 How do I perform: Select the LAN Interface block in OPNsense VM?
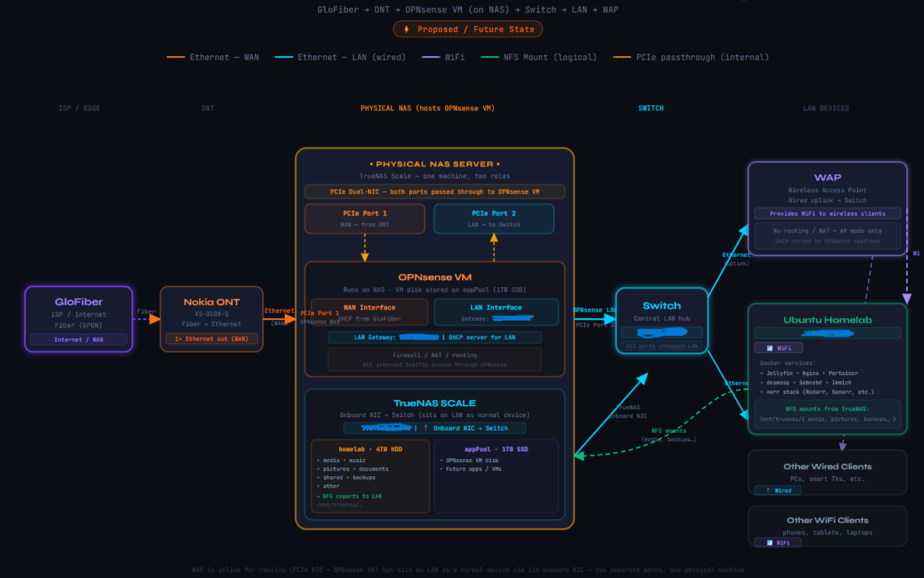pos(495,312)
